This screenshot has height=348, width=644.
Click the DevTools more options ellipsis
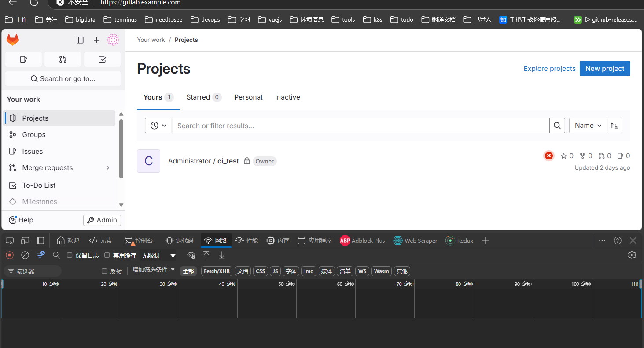click(602, 241)
